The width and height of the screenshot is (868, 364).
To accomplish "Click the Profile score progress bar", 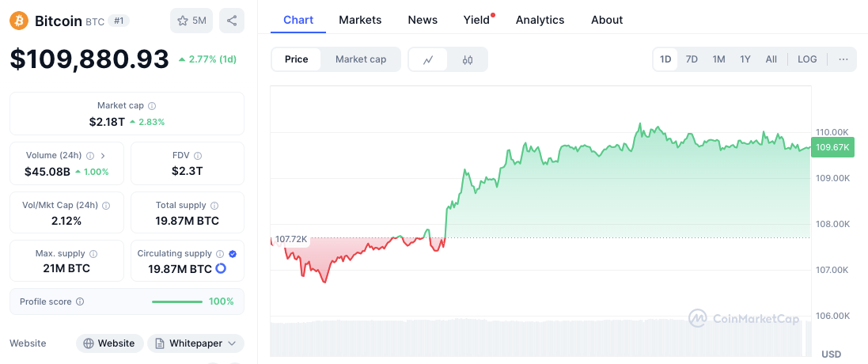I will point(177,301).
